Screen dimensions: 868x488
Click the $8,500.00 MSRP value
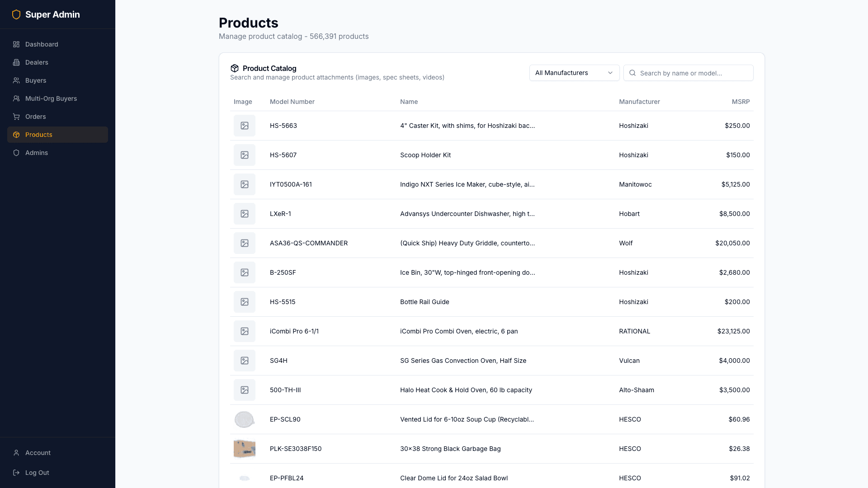click(735, 214)
